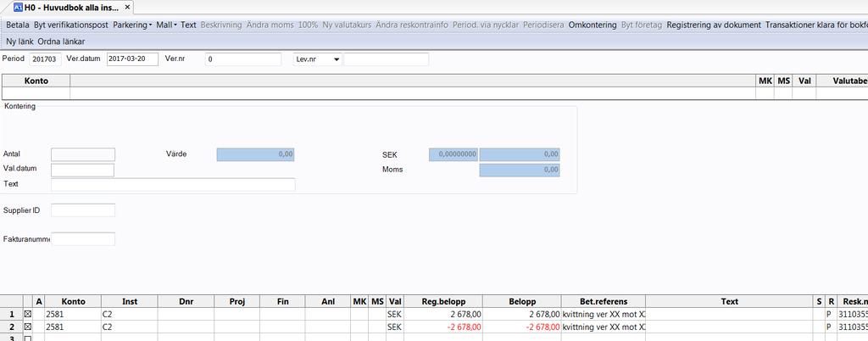Toggle the checkbox in row 1
Viewport: 868px width, 341px height.
[x=28, y=314]
